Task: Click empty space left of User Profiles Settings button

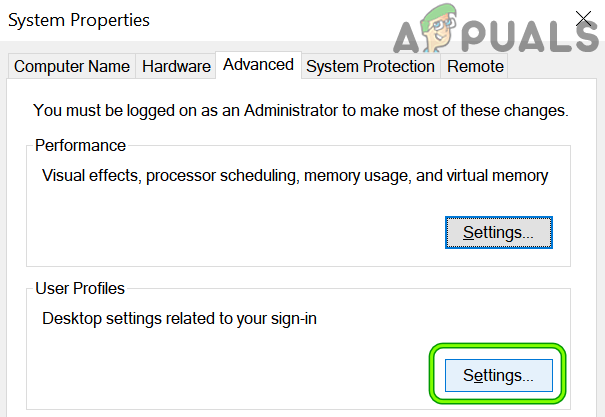Action: coord(230,376)
